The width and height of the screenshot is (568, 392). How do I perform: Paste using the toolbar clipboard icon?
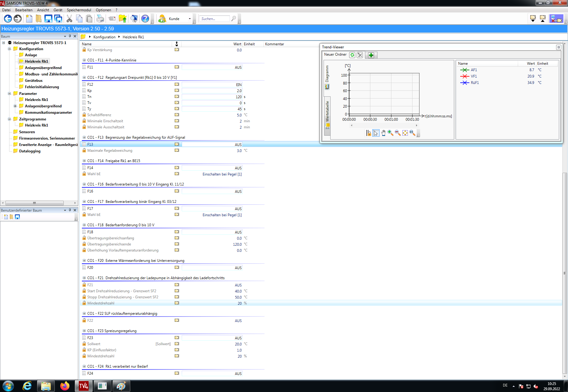89,19
